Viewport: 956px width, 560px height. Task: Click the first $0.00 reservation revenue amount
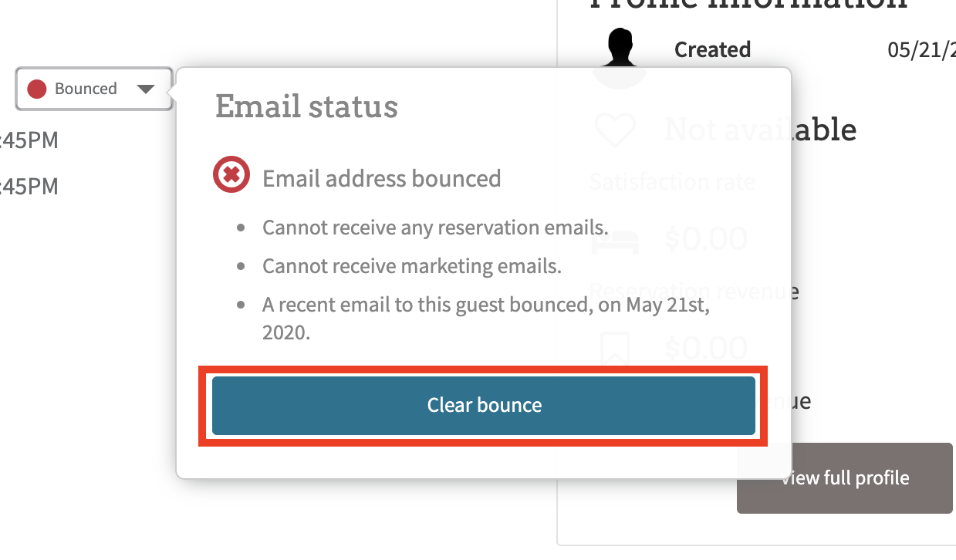point(705,239)
